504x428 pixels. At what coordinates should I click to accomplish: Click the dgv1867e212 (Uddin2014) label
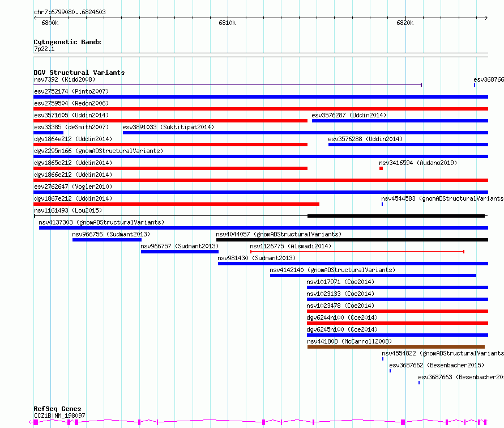click(x=73, y=198)
